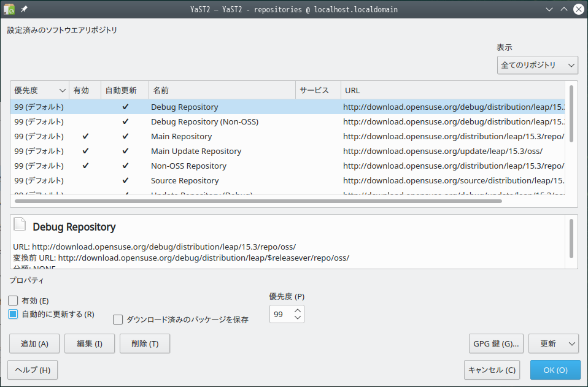Click the 削除 (T) button
Image resolution: width=588 pixels, height=387 pixels.
click(x=145, y=343)
